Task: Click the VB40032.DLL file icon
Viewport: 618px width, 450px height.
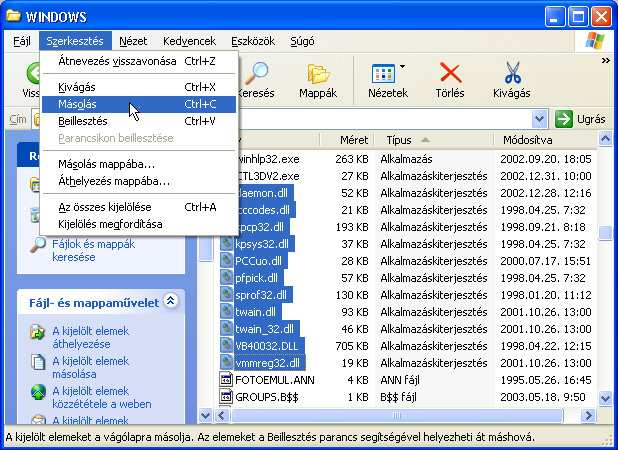Action: (x=226, y=346)
